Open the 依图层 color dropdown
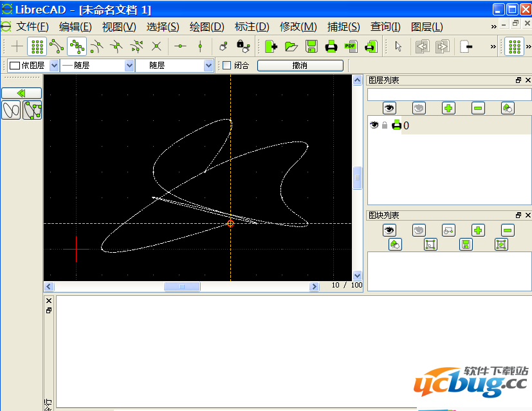Image resolution: width=532 pixels, height=411 pixels. coord(33,66)
